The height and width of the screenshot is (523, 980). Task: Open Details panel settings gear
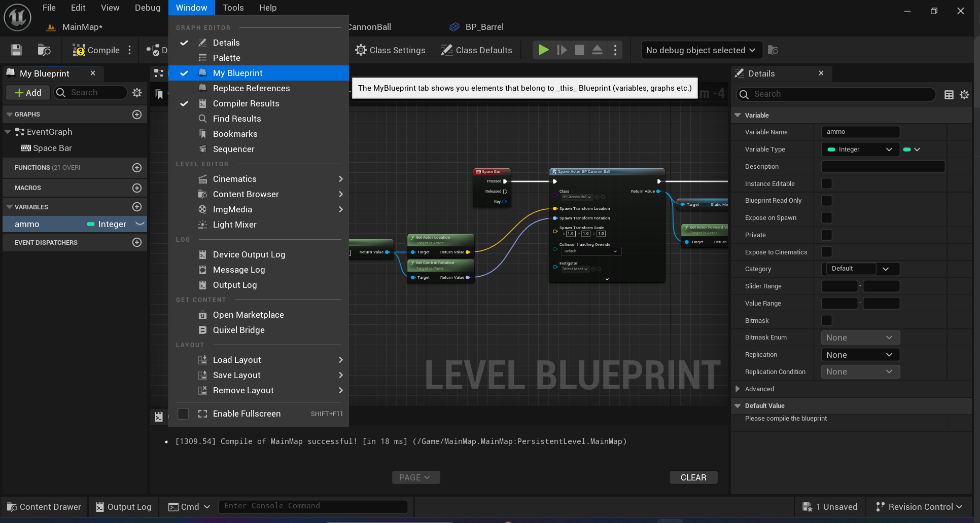pyautogui.click(x=964, y=94)
